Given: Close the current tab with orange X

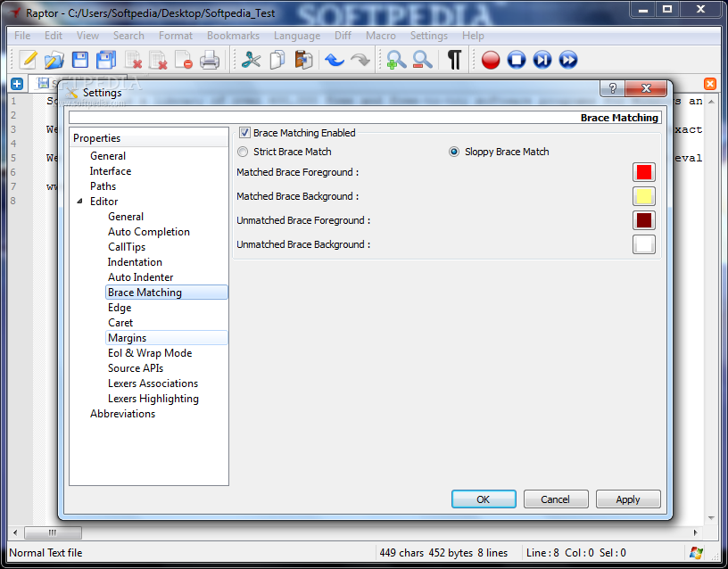Looking at the screenshot, I should point(710,84).
